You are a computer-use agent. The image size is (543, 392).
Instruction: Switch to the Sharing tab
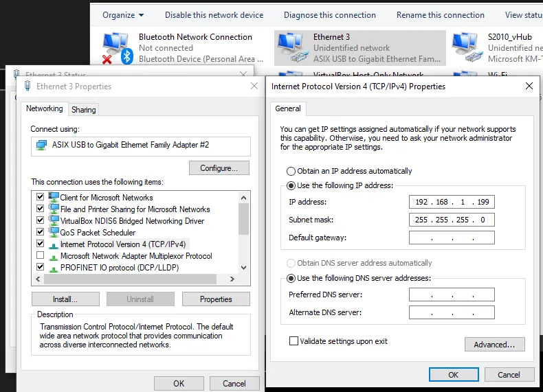tap(84, 110)
